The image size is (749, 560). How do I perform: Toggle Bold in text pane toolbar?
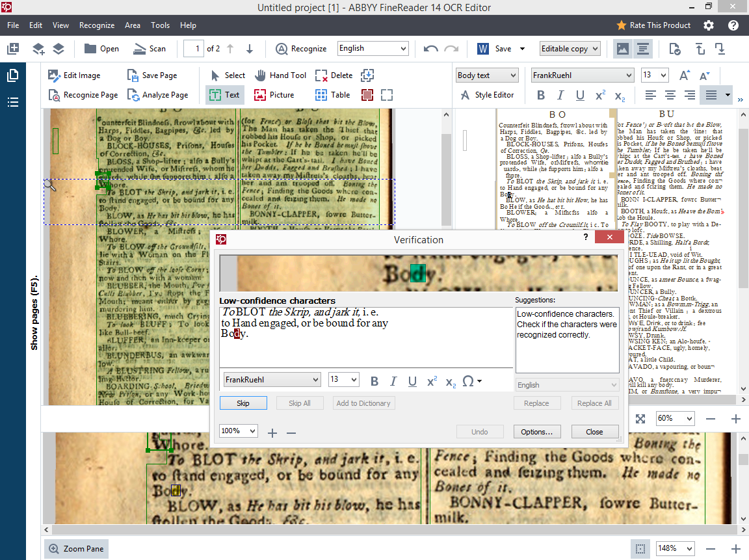tap(541, 95)
